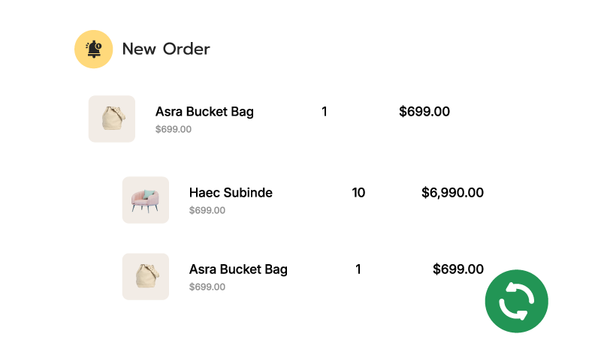
Task: Click the $6,990.00 line total
Action: pyautogui.click(x=452, y=193)
